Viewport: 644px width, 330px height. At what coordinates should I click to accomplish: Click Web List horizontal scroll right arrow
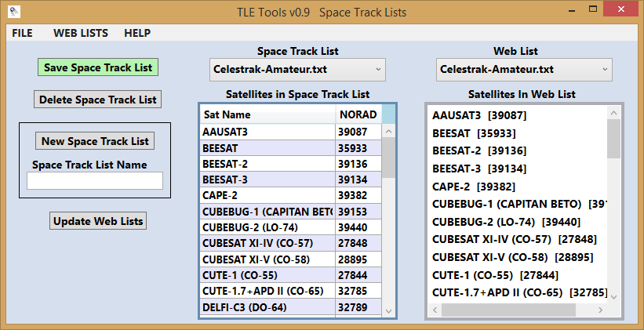coord(600,310)
